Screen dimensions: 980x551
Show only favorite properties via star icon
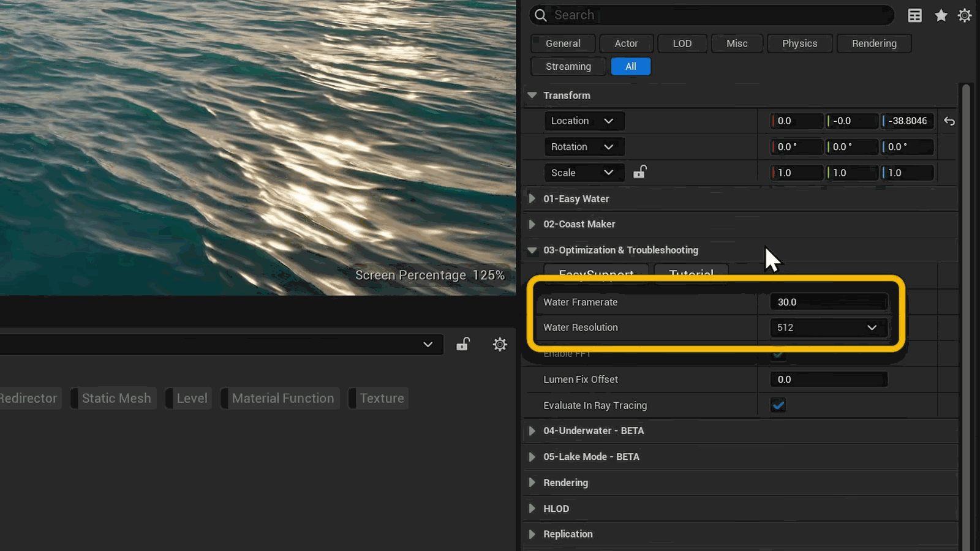(941, 15)
